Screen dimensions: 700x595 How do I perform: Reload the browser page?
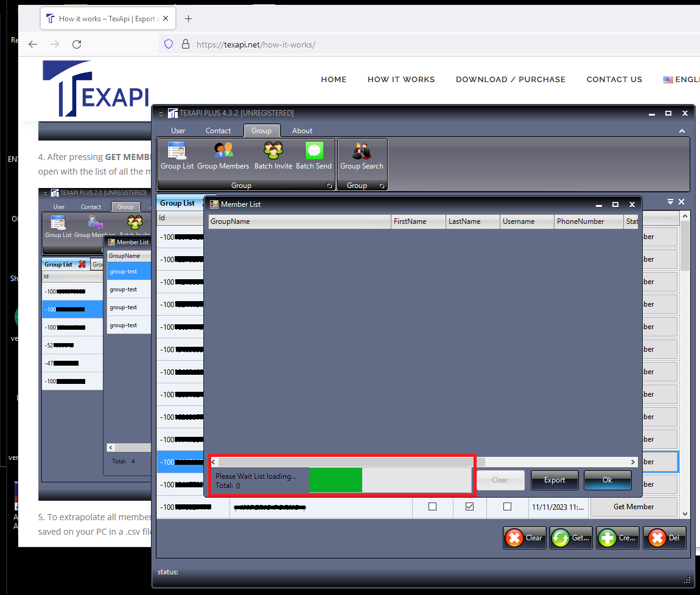(77, 44)
